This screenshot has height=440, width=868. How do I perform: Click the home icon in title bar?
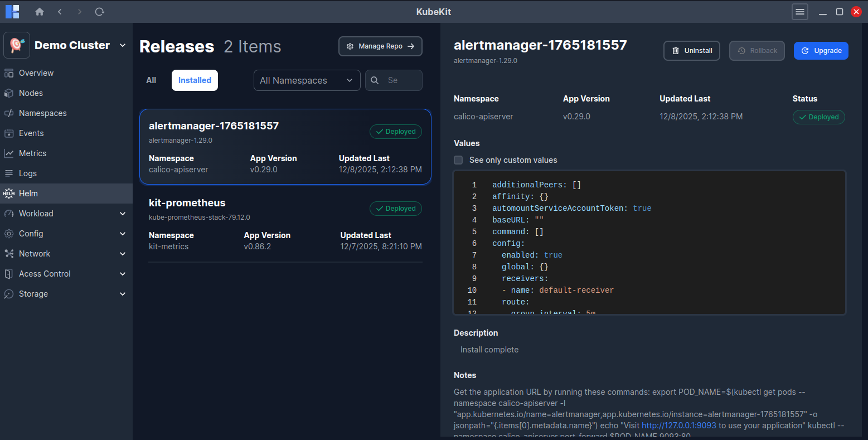click(x=39, y=12)
